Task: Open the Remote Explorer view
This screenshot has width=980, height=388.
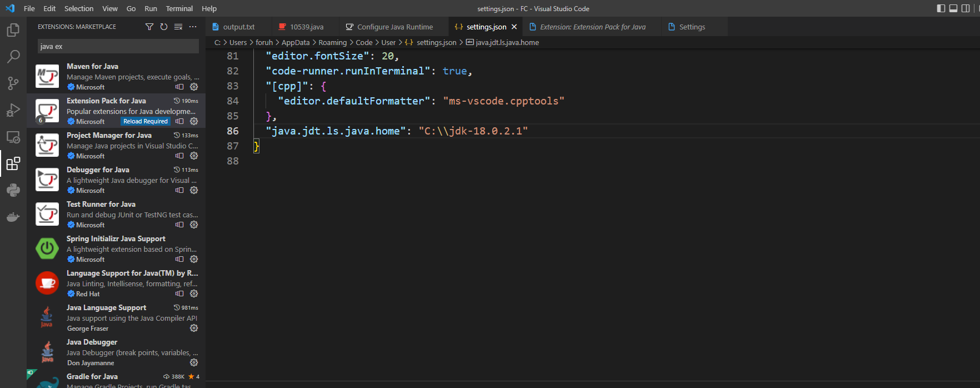Action: (x=13, y=137)
